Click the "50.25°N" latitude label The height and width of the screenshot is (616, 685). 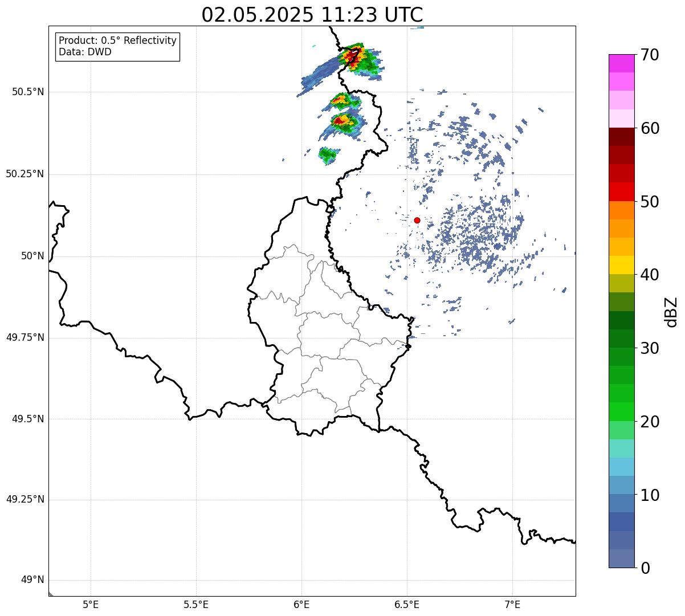pos(25,174)
